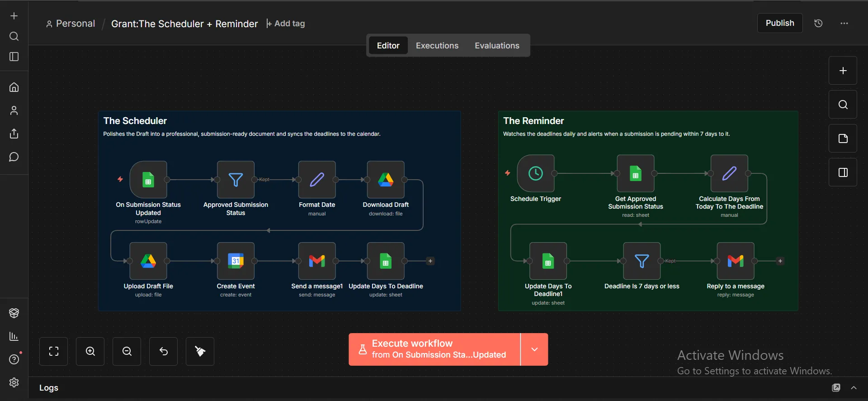Select the Get Approved Submission Status node
Image resolution: width=868 pixels, height=401 pixels.
[x=636, y=173]
